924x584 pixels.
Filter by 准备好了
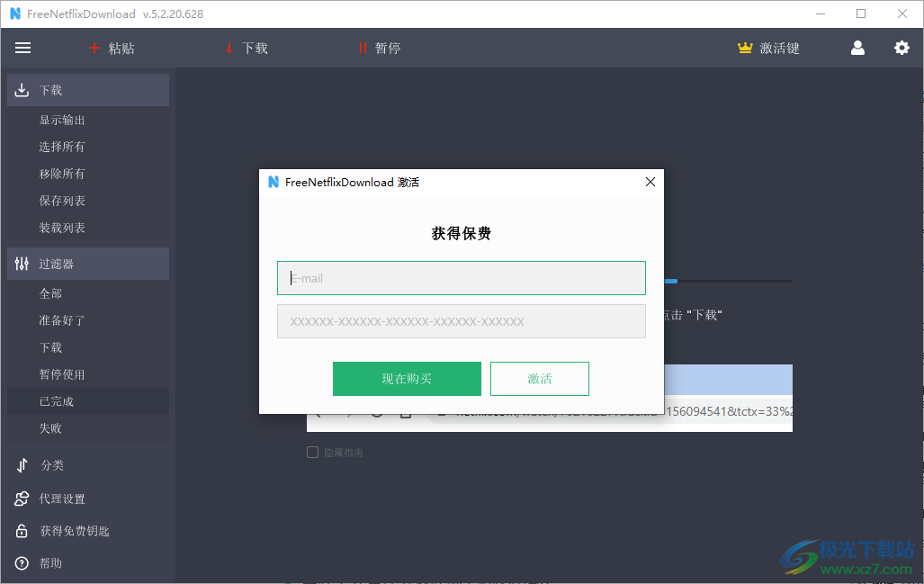click(88, 320)
